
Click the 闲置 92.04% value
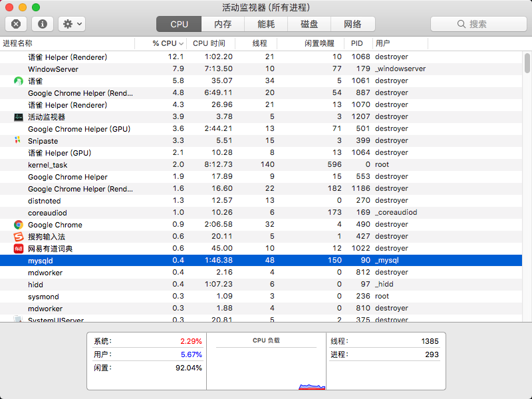pyautogui.click(x=189, y=368)
